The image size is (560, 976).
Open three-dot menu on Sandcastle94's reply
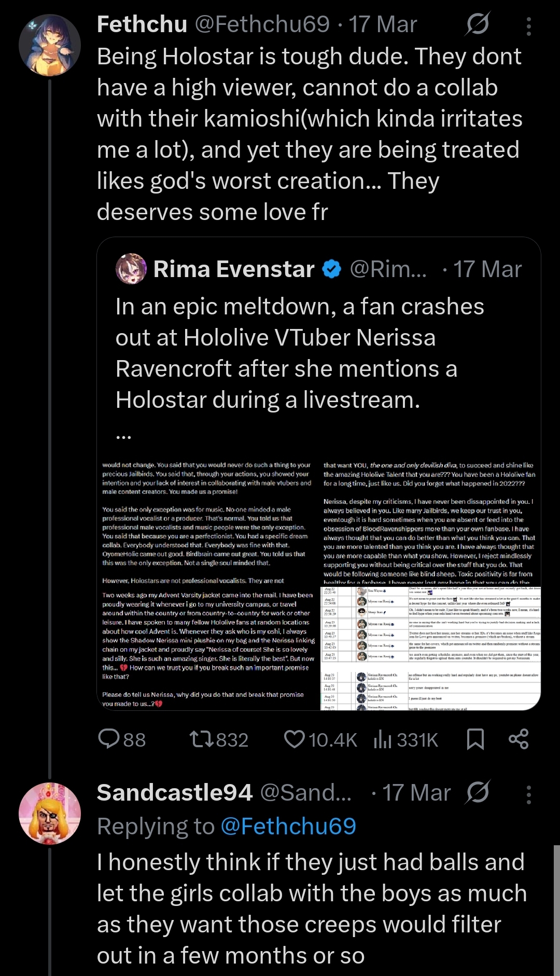click(528, 794)
